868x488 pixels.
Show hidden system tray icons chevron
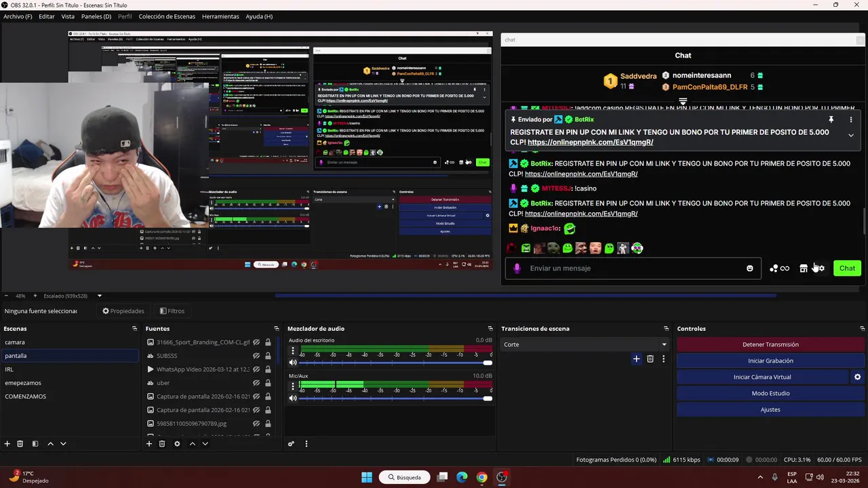click(759, 477)
